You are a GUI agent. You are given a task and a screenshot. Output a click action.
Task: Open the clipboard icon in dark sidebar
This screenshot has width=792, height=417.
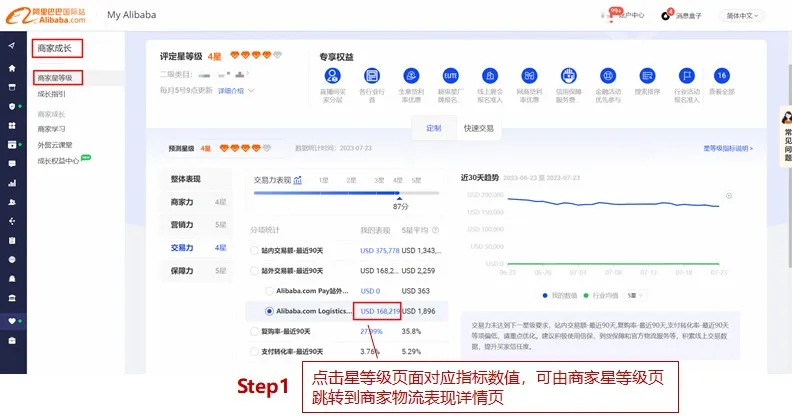pos(12,240)
